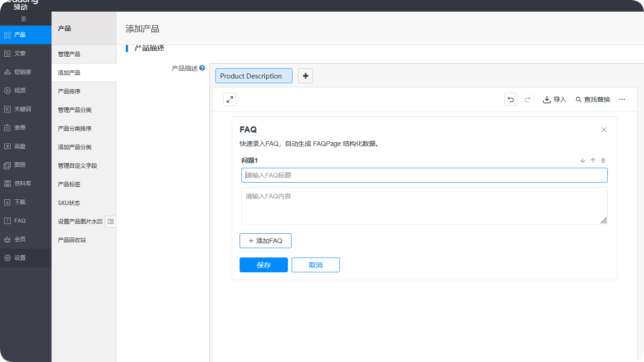The image size is (644, 362).
Task: Open the 会员 sidebar section
Action: pos(26,239)
